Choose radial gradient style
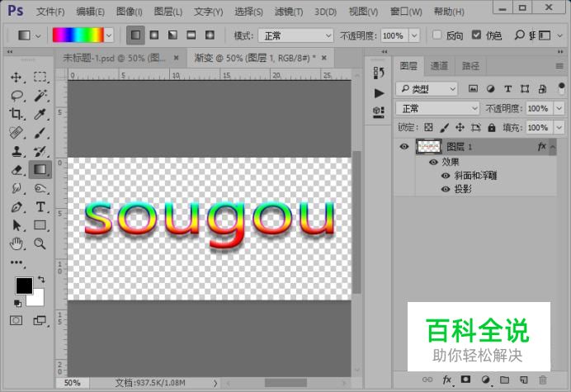 click(x=154, y=35)
